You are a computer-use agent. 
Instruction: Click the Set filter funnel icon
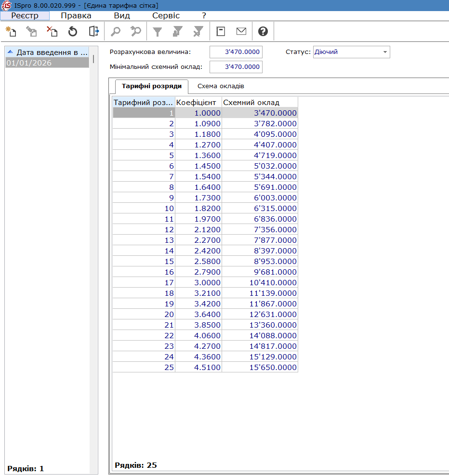tap(157, 31)
